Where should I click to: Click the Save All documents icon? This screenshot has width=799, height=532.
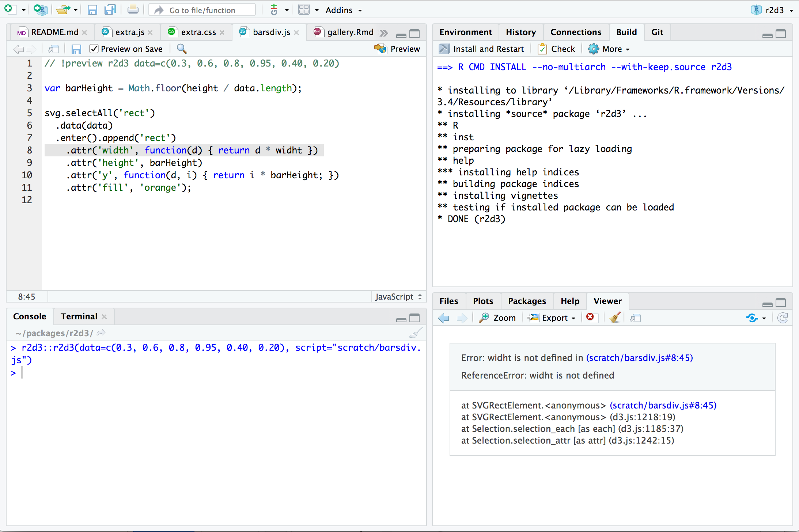[110, 10]
